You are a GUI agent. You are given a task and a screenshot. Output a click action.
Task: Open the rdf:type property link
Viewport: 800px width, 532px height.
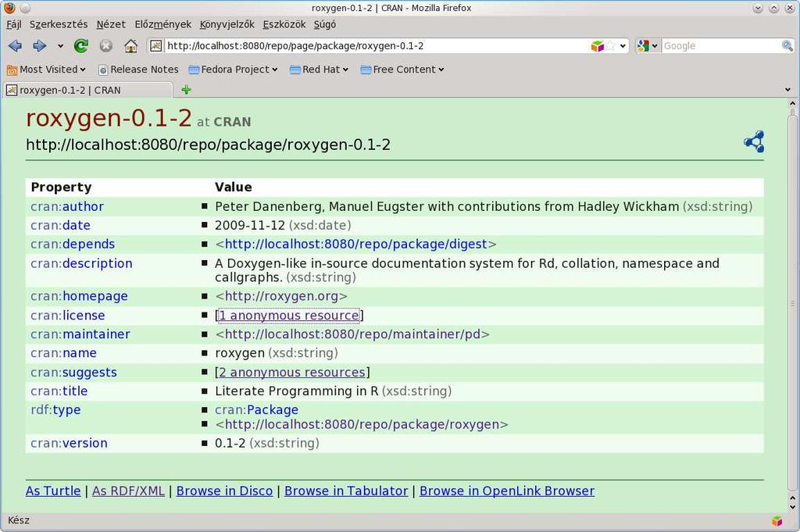(55, 410)
